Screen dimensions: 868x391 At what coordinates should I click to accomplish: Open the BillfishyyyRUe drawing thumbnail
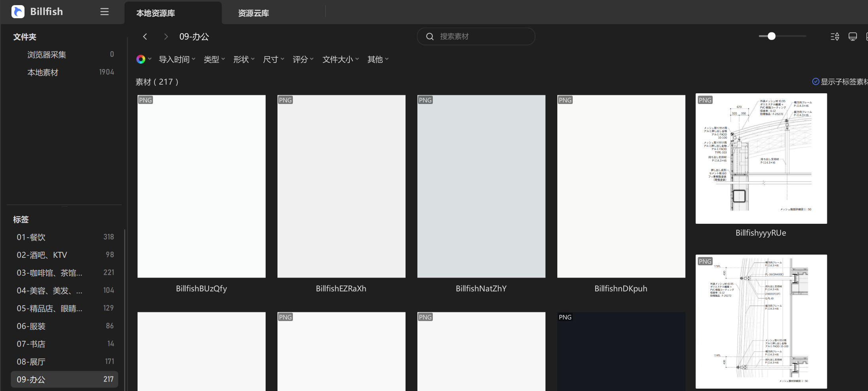pos(761,159)
